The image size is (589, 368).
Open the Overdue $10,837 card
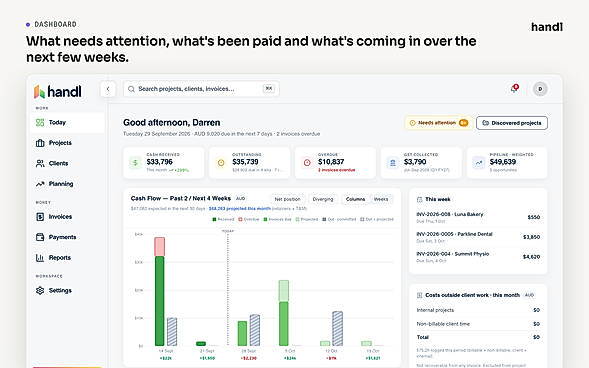click(x=335, y=163)
